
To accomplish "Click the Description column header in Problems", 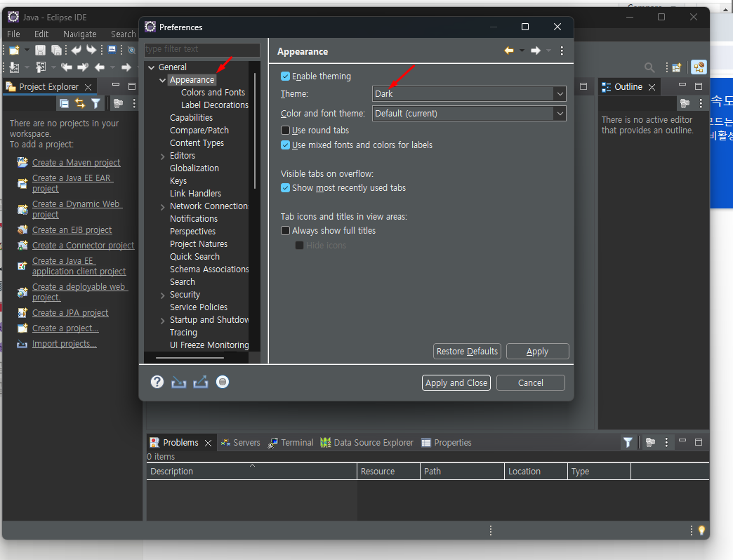I will (252, 472).
